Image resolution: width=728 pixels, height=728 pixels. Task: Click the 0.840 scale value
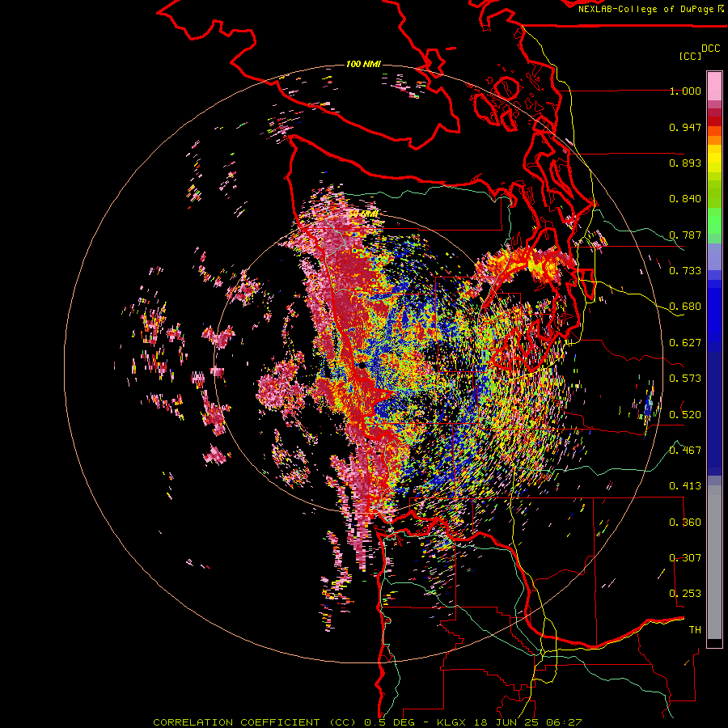coord(685,199)
